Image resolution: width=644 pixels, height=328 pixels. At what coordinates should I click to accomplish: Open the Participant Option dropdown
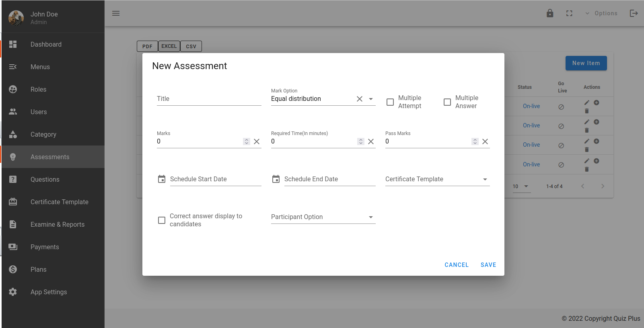(x=323, y=217)
